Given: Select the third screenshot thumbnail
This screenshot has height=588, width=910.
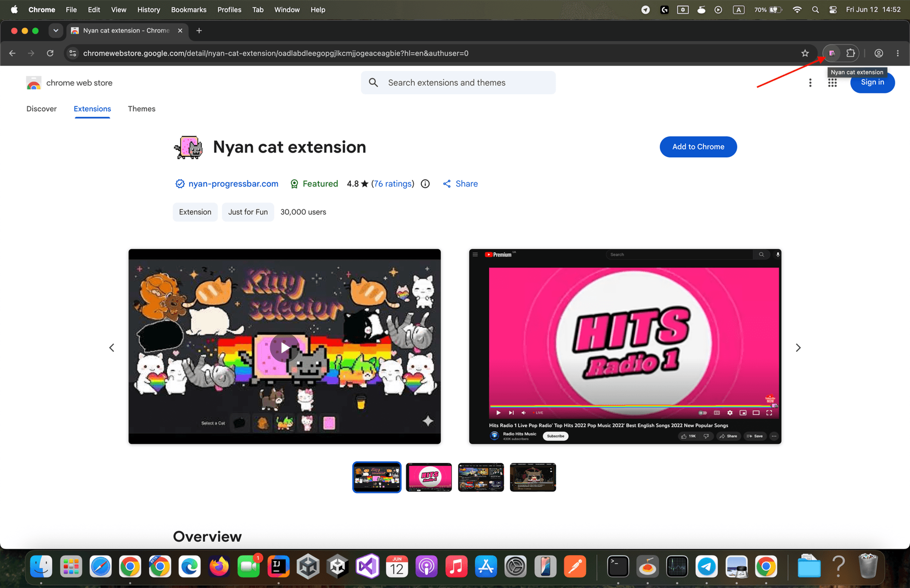Looking at the screenshot, I should pos(481,477).
